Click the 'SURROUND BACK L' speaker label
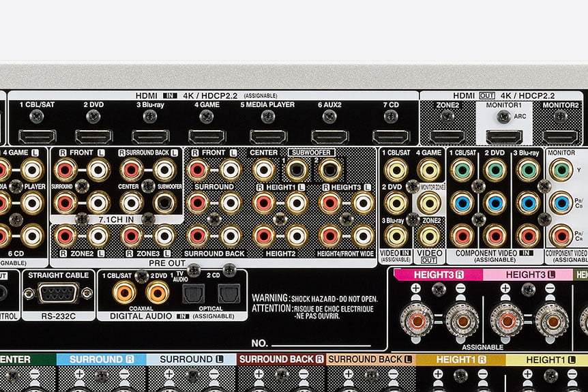The width and height of the screenshot is (588, 392). (x=370, y=359)
